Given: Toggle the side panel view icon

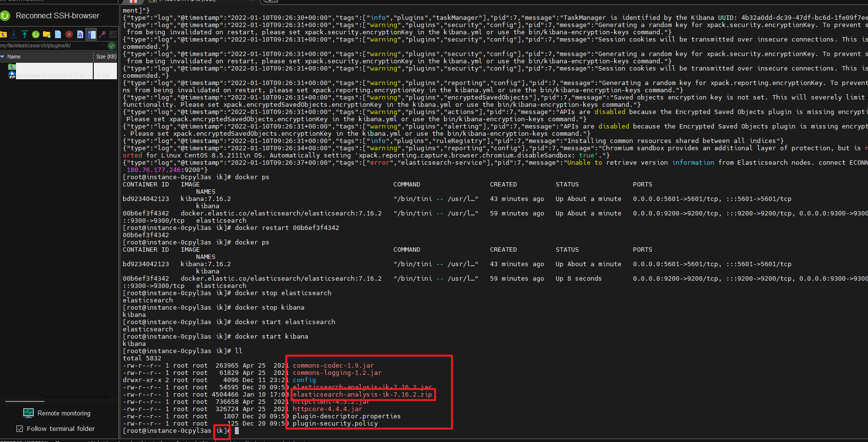Looking at the screenshot, I should 91,34.
